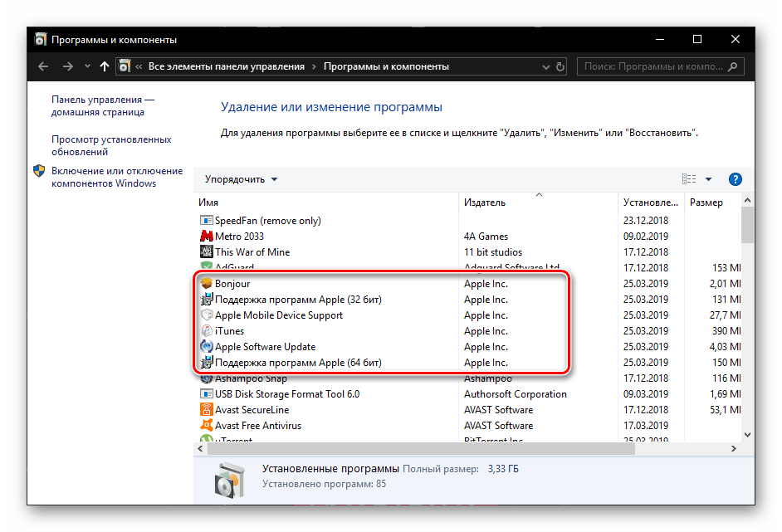
Task: Click the horizontal scrollbar under the list
Action: pos(415,449)
